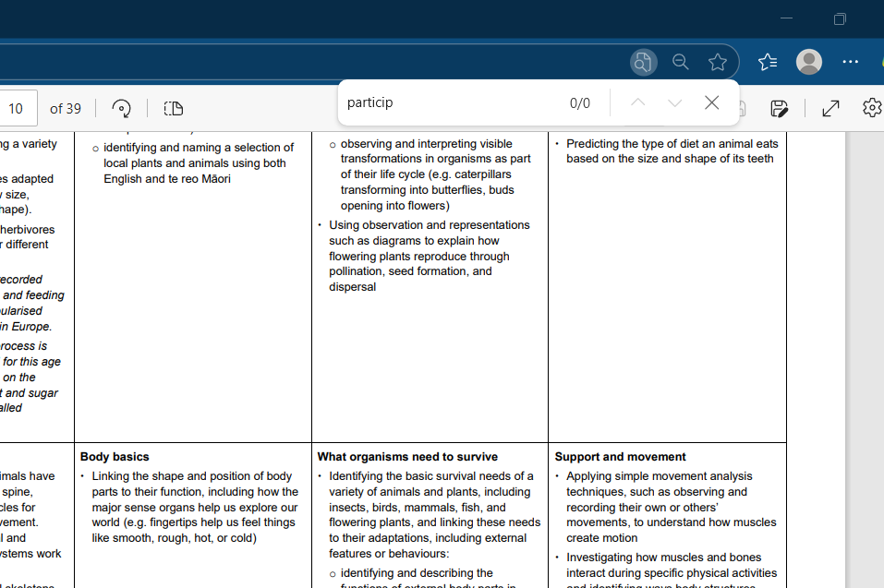
Task: Open PDF viewer settings gear
Action: coord(871,108)
